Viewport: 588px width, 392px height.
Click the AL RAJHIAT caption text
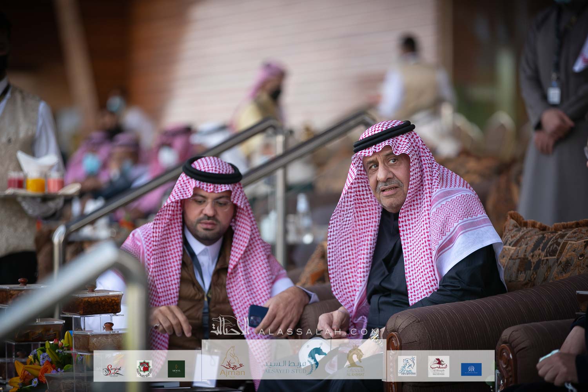[x=354, y=374]
